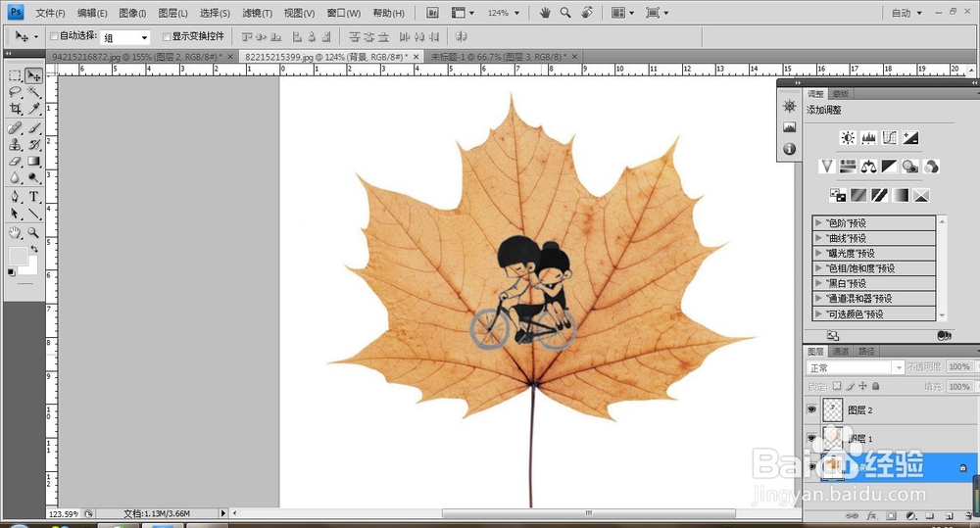980x528 pixels.
Task: Add layer mask button
Action: tap(891, 516)
